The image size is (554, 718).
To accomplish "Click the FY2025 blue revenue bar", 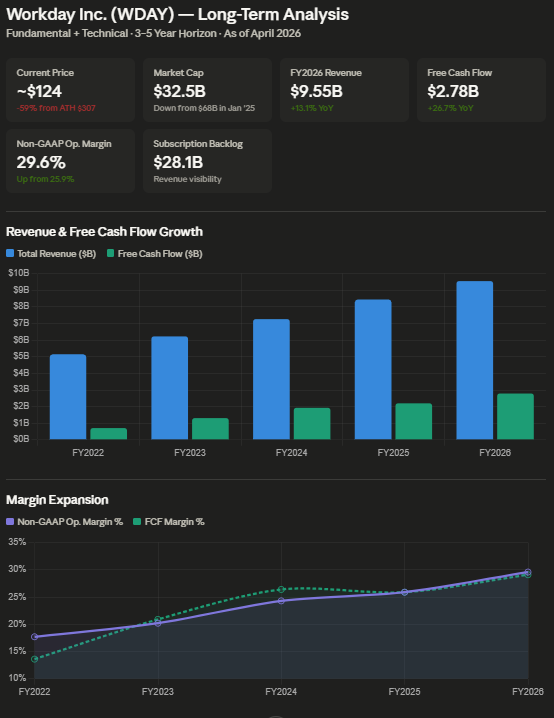I will [x=373, y=369].
